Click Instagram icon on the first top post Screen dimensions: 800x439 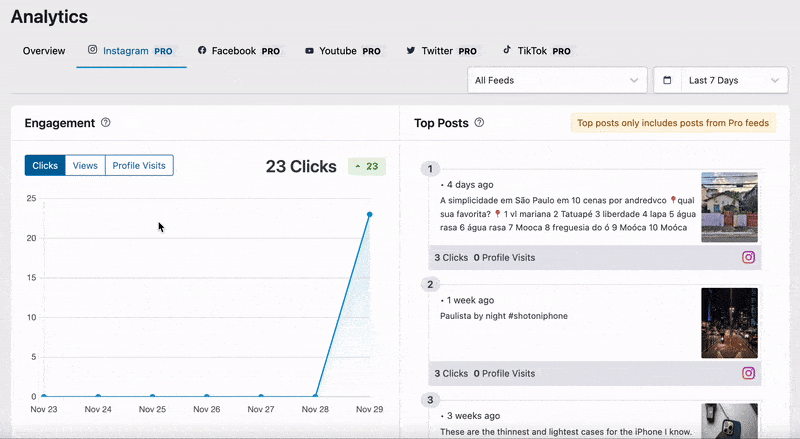click(x=748, y=257)
